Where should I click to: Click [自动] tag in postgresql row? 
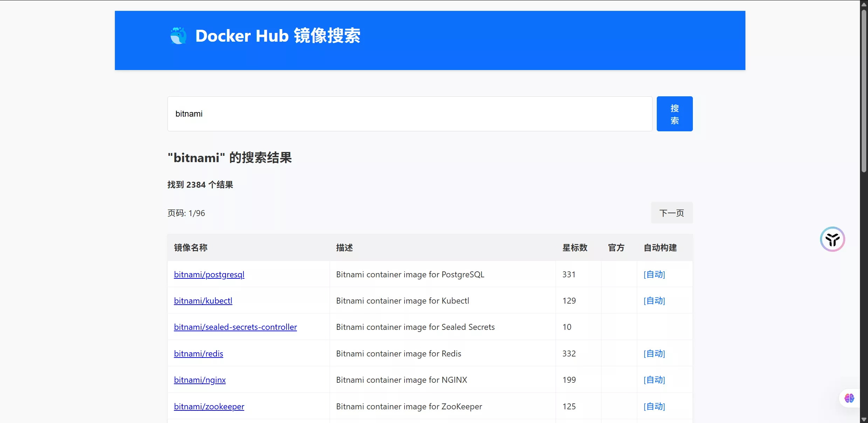654,275
